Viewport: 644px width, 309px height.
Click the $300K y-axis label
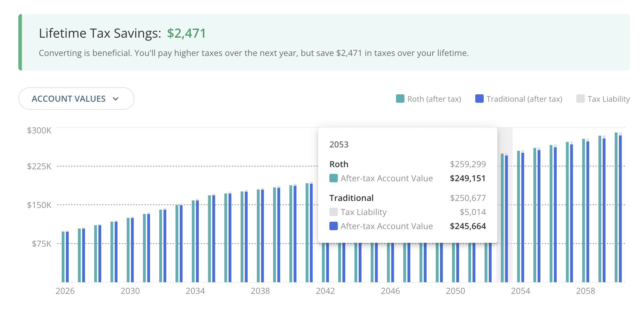point(39,131)
